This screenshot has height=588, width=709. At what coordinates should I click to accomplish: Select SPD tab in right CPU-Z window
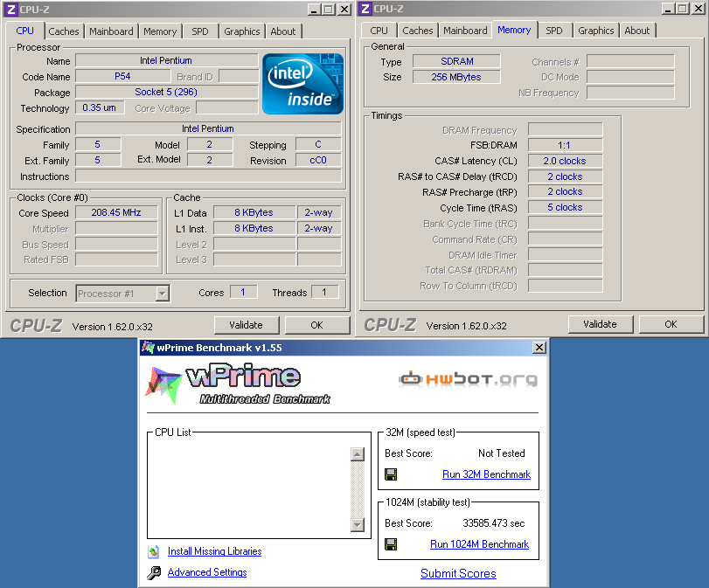[x=554, y=31]
